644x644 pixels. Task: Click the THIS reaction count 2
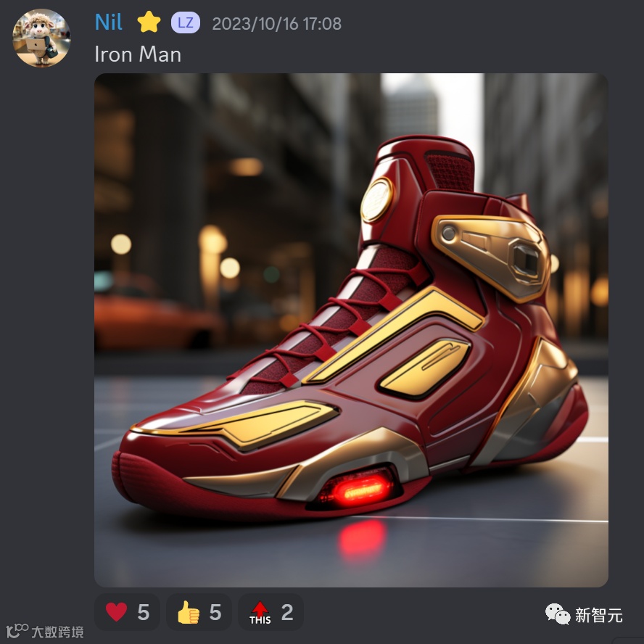[287, 612]
